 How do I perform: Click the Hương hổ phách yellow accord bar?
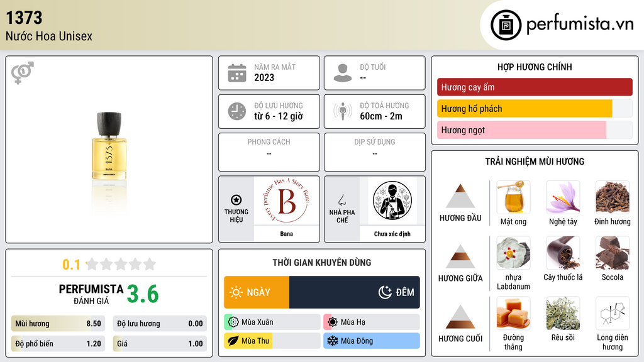click(535, 109)
